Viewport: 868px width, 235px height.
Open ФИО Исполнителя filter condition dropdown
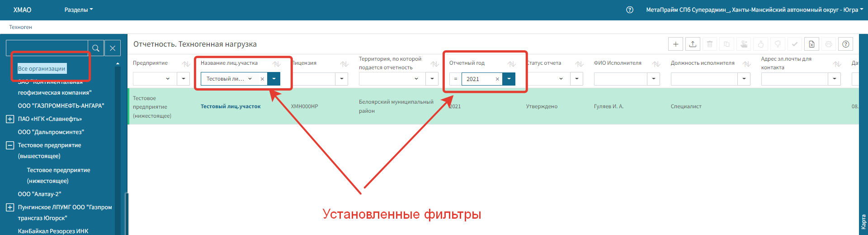654,79
